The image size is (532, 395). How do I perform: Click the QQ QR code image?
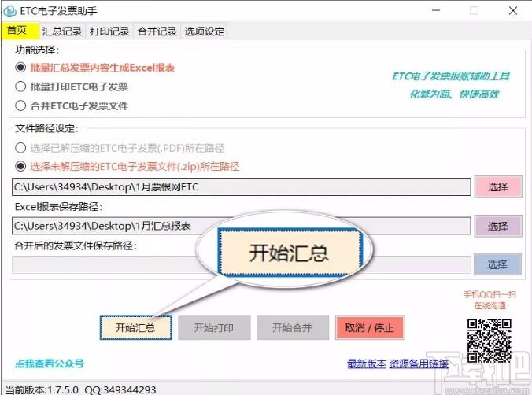pyautogui.click(x=490, y=341)
